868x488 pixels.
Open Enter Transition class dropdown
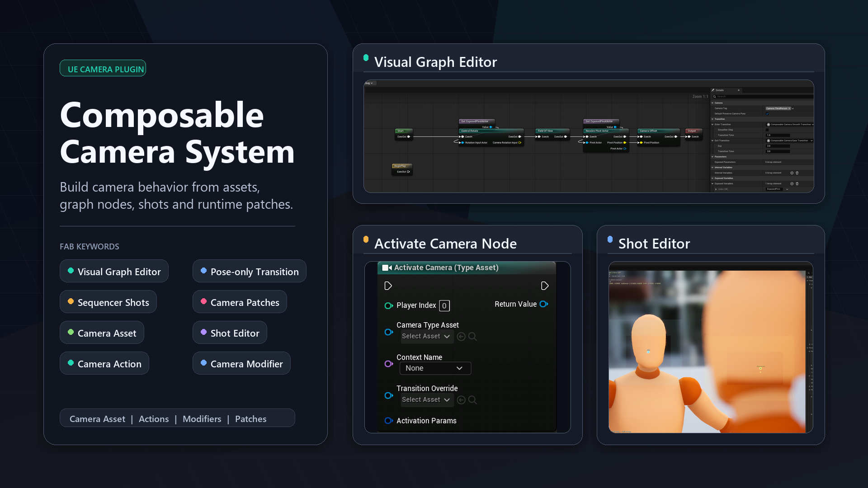coord(790,124)
